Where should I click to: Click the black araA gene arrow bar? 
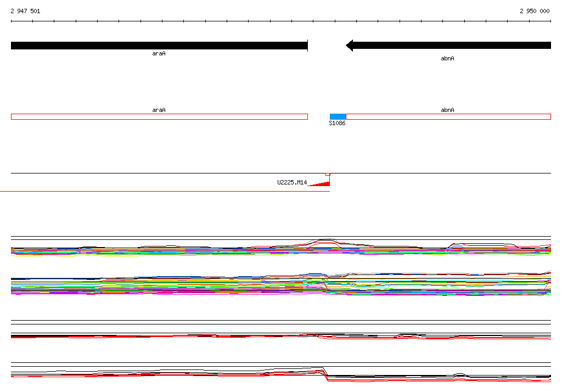pyautogui.click(x=159, y=46)
